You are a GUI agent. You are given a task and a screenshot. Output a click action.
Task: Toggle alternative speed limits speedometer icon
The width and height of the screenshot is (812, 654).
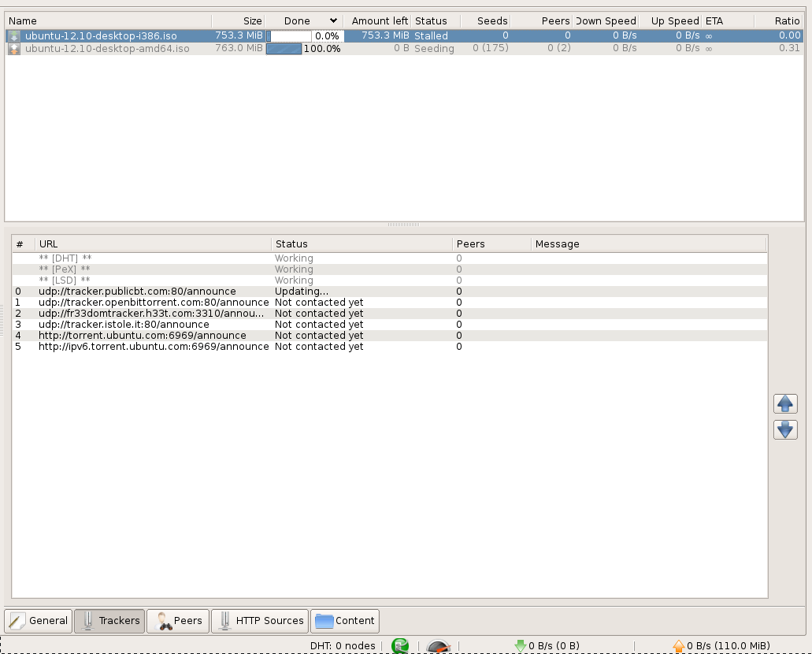click(x=438, y=646)
